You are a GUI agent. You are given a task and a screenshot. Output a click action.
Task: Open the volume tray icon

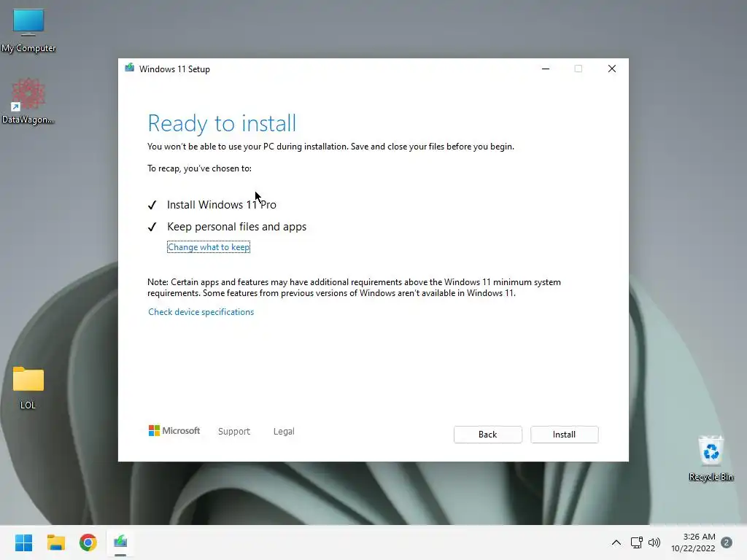(654, 542)
